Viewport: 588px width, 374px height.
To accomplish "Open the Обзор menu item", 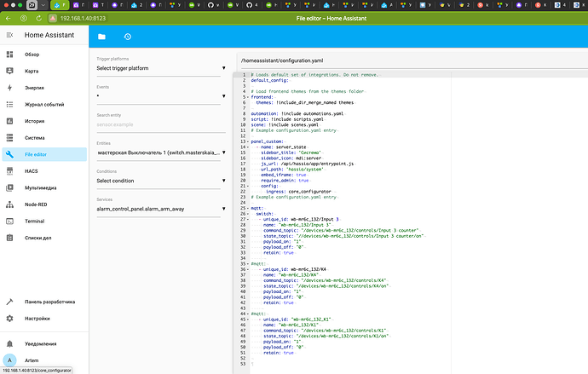I will point(44,55).
